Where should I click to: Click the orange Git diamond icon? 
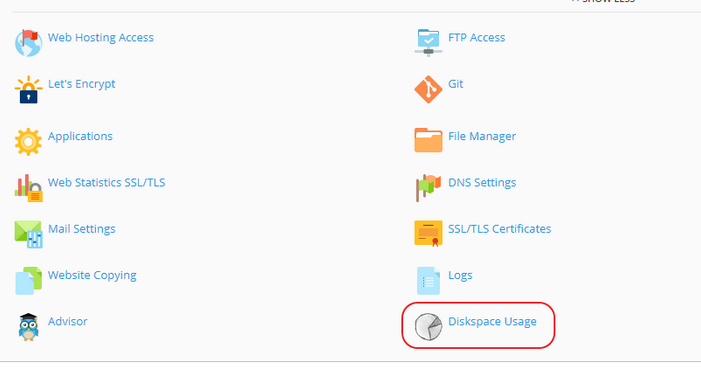[x=428, y=89]
